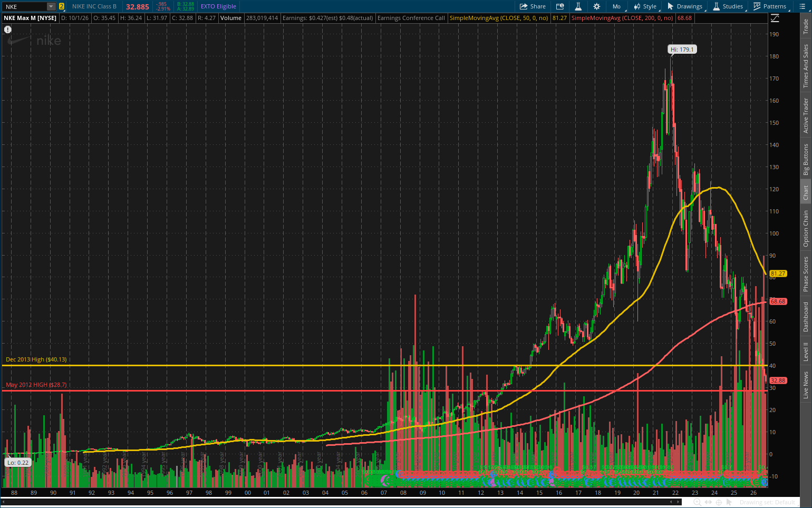Click the crosshair icon at chart bottom
Screen dimensions: 812x508
(x=718, y=502)
